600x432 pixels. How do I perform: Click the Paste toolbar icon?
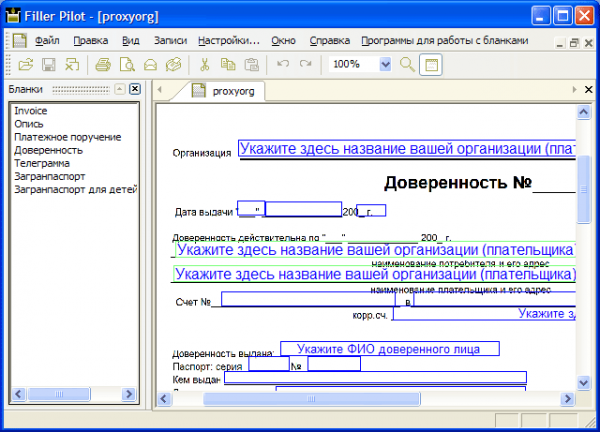251,64
